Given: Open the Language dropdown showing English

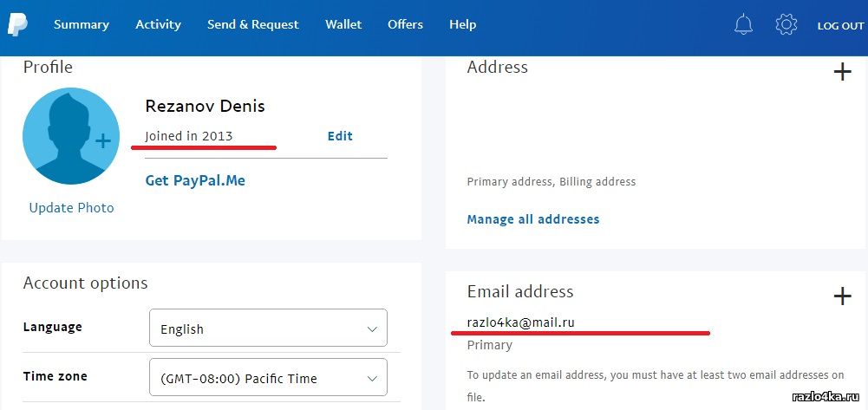Looking at the screenshot, I should coord(268,329).
